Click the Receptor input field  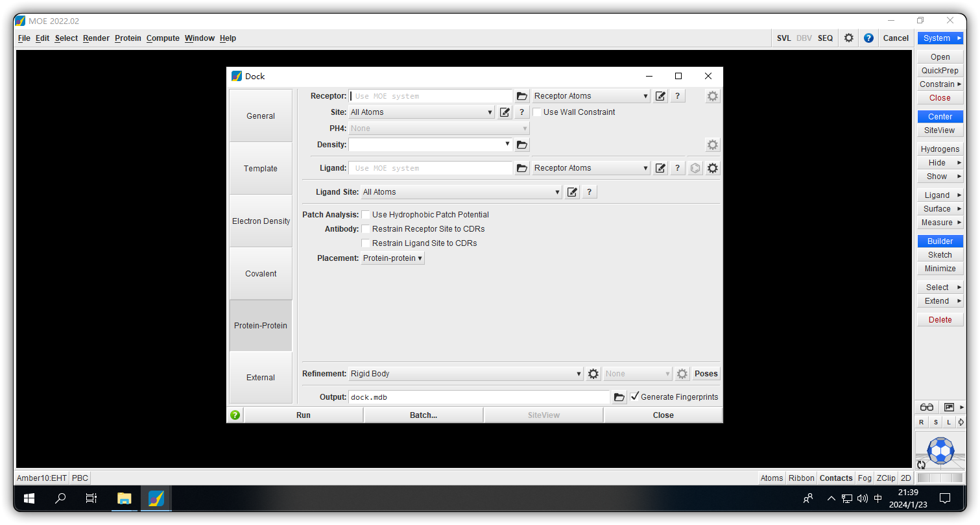[431, 96]
